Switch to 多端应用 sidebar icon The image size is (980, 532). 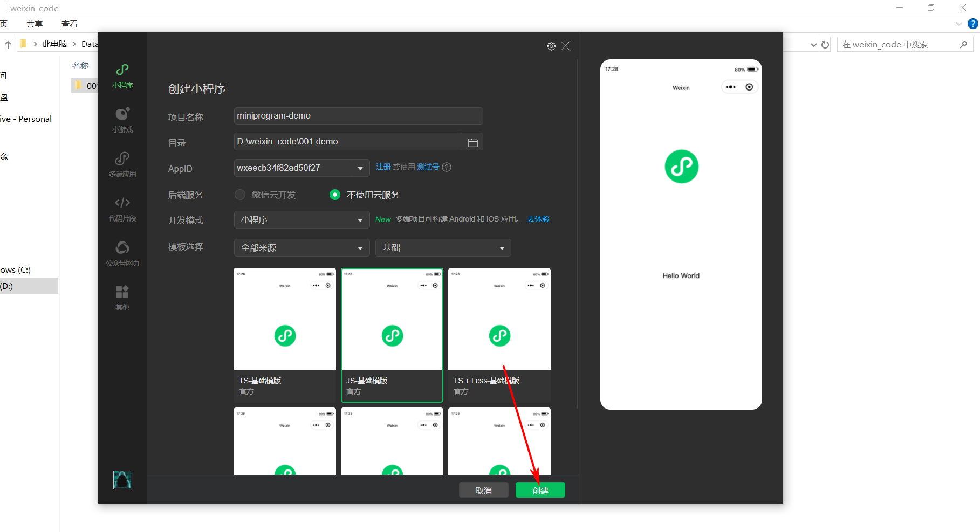coord(122,159)
